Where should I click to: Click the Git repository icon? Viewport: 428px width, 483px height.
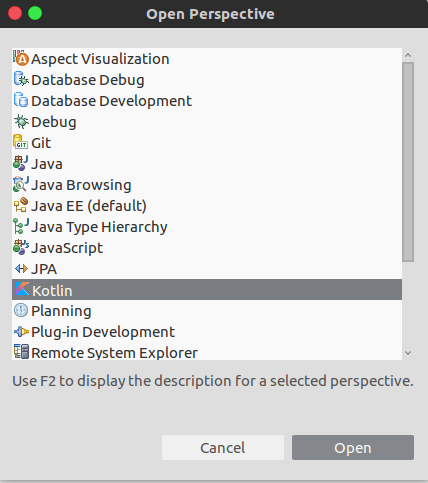21,142
